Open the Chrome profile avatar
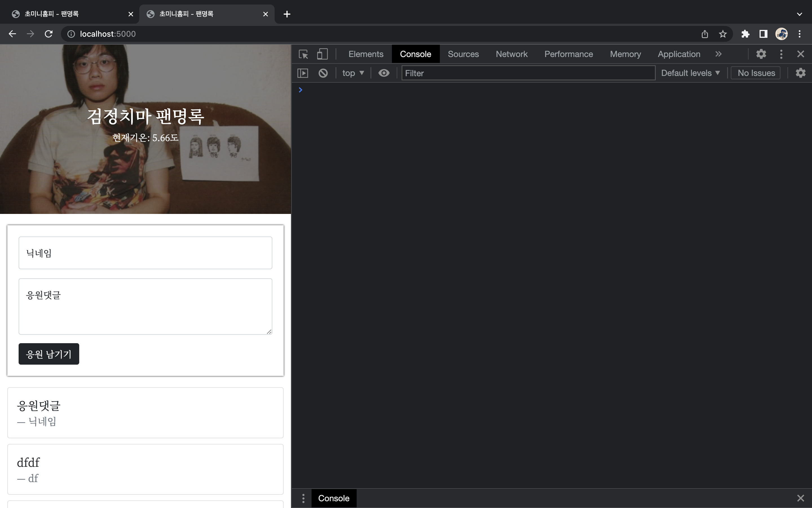Viewport: 812px width, 508px height. click(x=782, y=34)
